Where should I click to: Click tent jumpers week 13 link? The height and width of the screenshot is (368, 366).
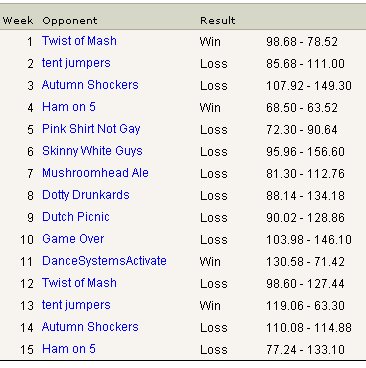click(x=76, y=305)
